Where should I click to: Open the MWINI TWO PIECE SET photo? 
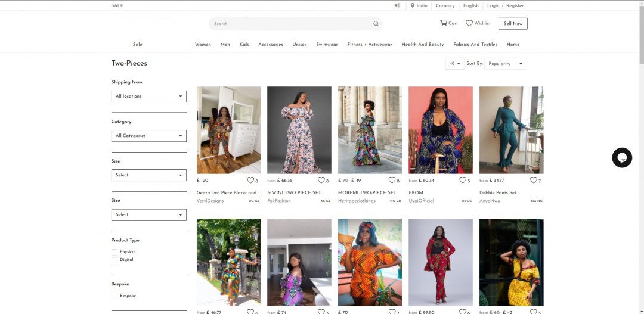click(299, 130)
